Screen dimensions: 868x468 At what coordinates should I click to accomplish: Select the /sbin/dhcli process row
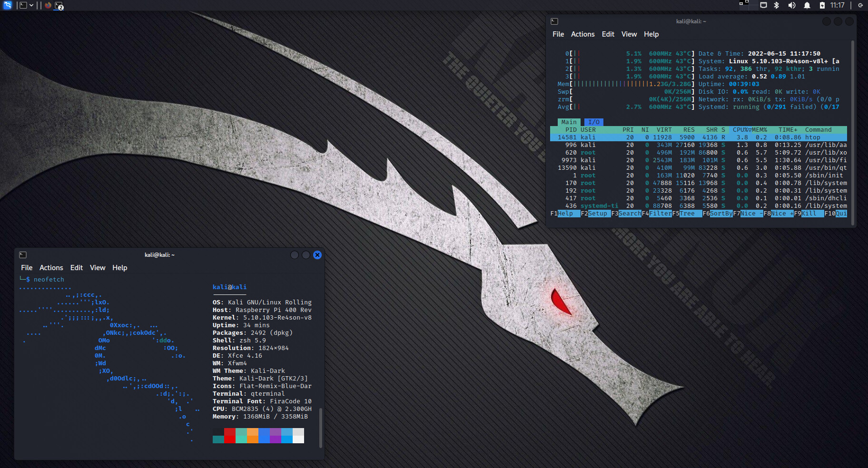point(699,198)
